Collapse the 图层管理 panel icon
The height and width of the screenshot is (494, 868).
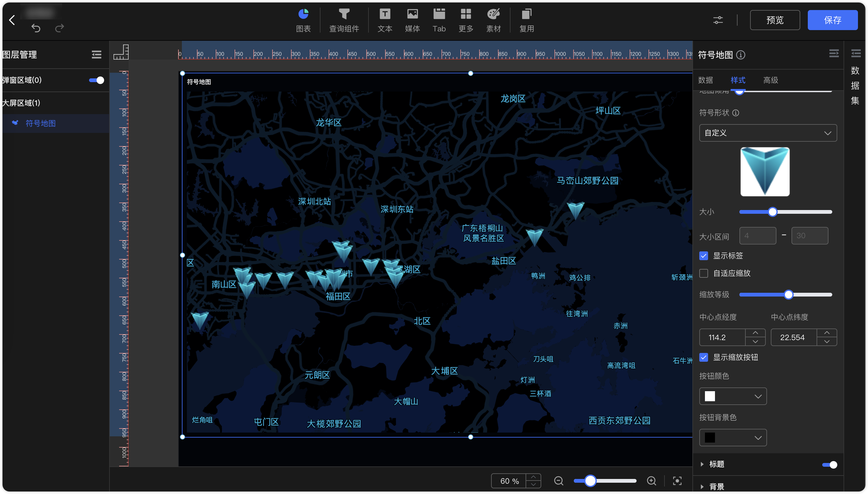click(96, 54)
